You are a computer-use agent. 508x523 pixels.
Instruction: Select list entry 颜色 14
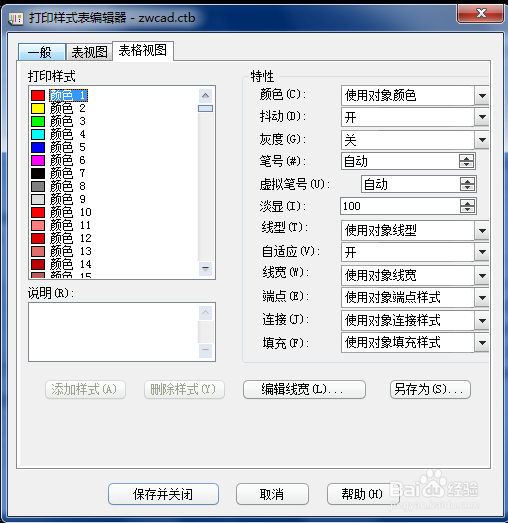pos(71,264)
